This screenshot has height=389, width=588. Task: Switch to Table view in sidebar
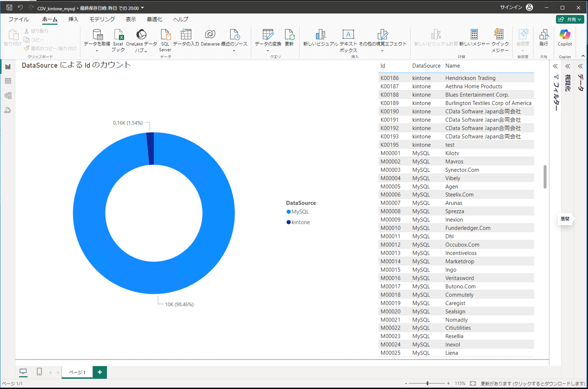click(8, 81)
